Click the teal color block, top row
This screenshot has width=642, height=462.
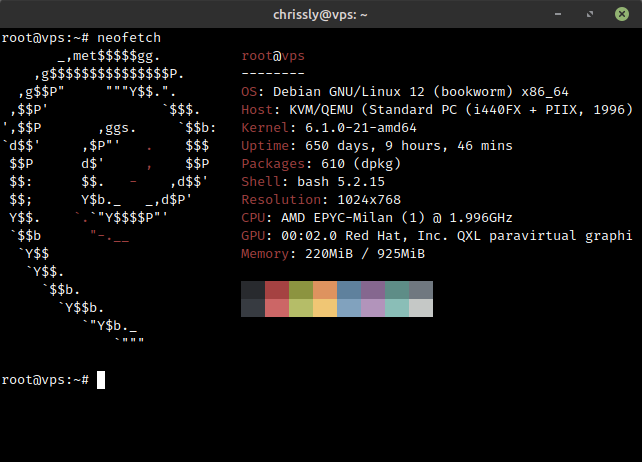(397, 290)
